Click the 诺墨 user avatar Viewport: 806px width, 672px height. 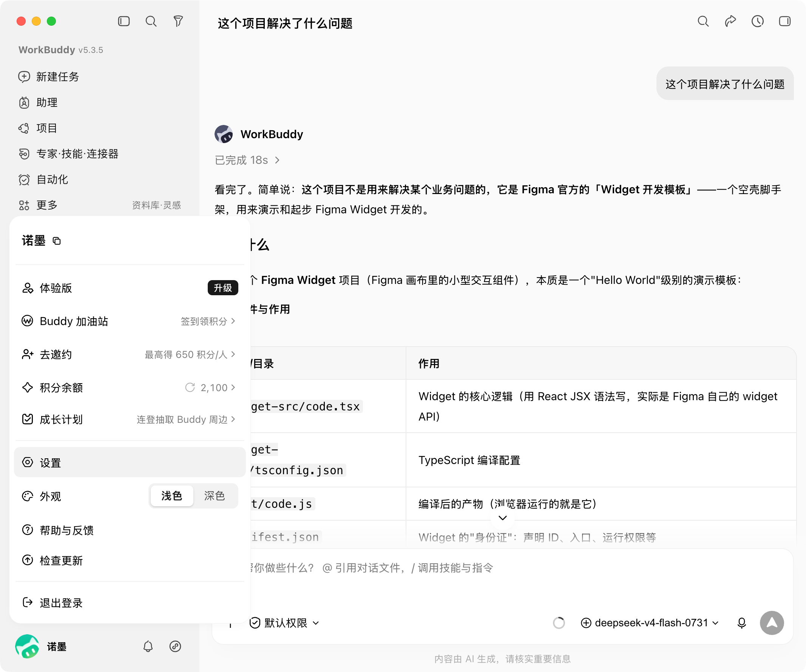(x=27, y=647)
